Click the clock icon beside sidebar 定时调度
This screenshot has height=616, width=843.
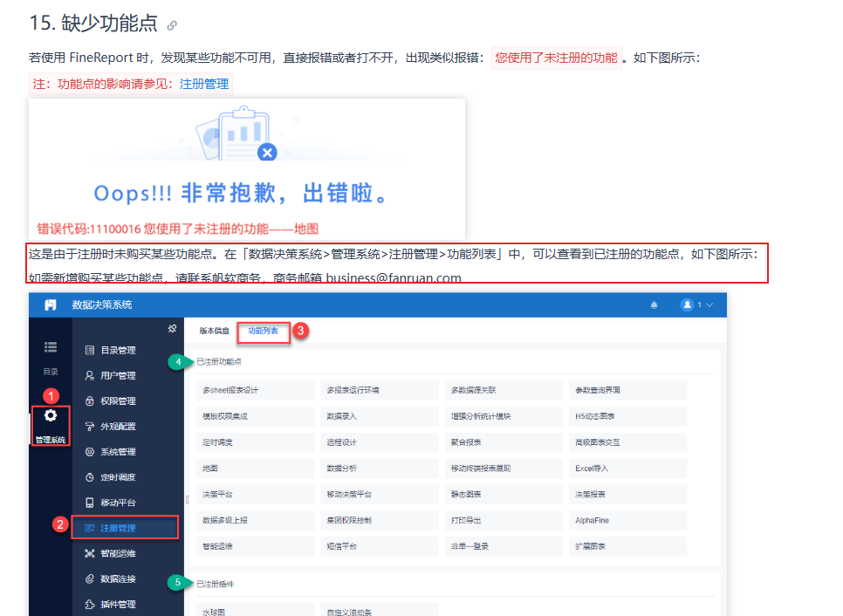pos(90,476)
